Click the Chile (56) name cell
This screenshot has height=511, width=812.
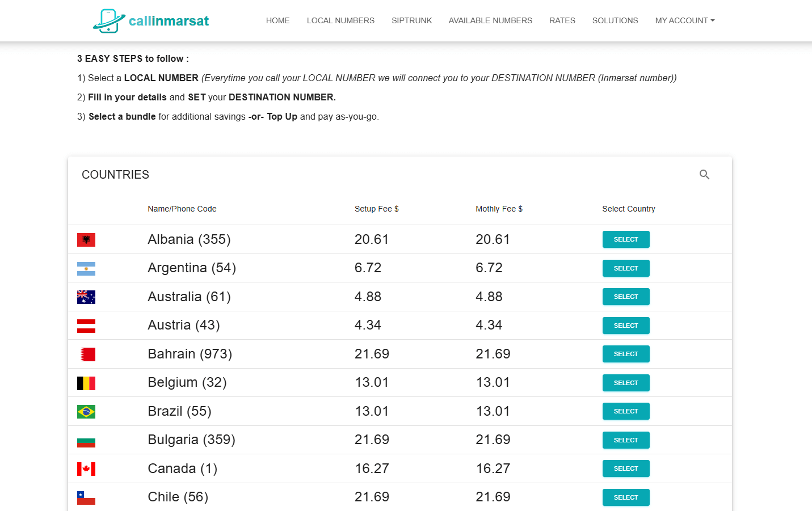(178, 497)
